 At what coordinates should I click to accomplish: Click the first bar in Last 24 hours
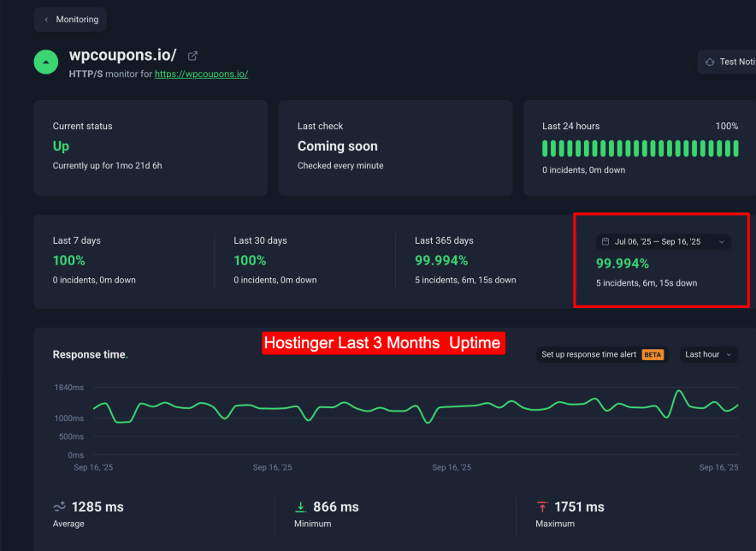coord(546,148)
